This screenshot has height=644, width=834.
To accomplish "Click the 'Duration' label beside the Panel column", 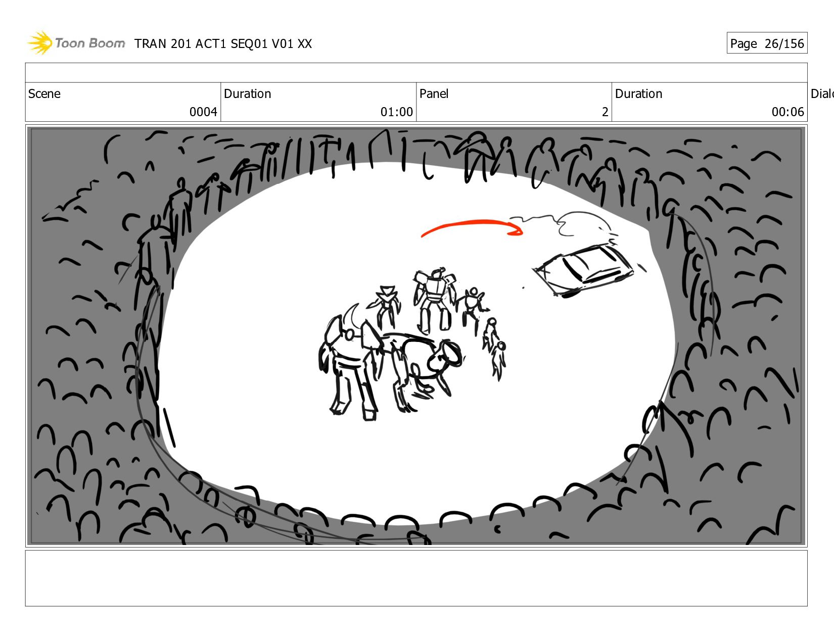I will click(638, 94).
